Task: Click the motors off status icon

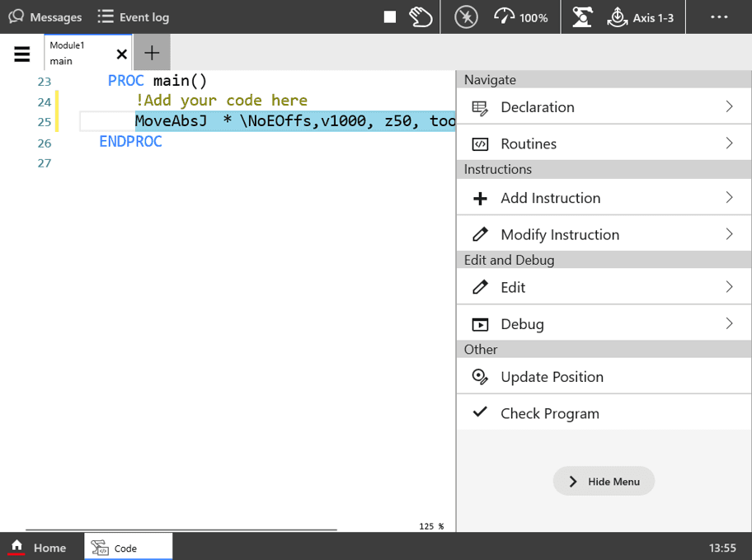Action: click(466, 17)
